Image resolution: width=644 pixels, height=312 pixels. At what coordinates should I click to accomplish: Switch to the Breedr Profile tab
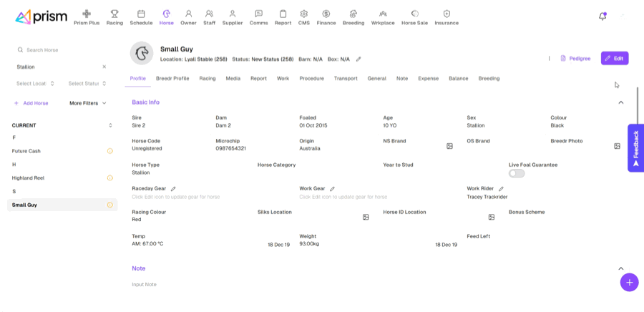(x=172, y=78)
